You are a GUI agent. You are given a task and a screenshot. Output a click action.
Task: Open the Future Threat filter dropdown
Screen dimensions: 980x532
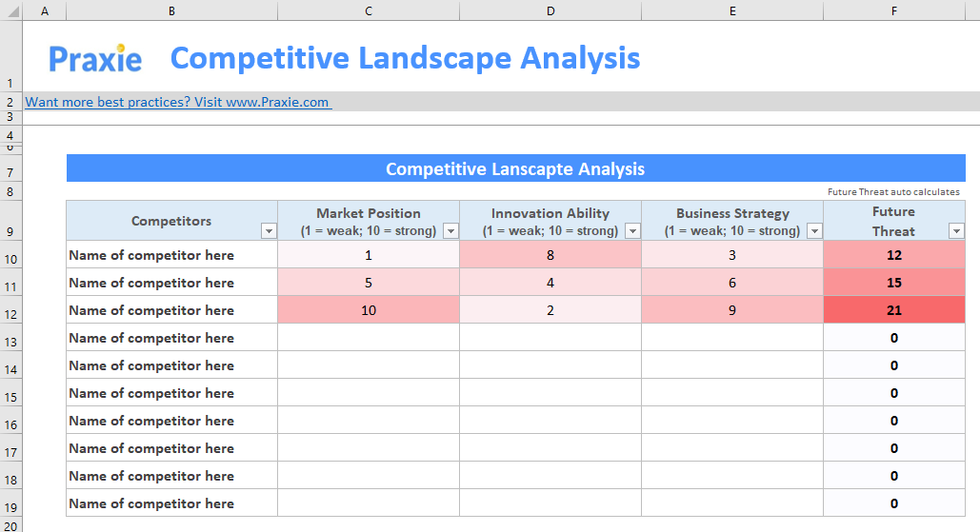[x=956, y=231]
